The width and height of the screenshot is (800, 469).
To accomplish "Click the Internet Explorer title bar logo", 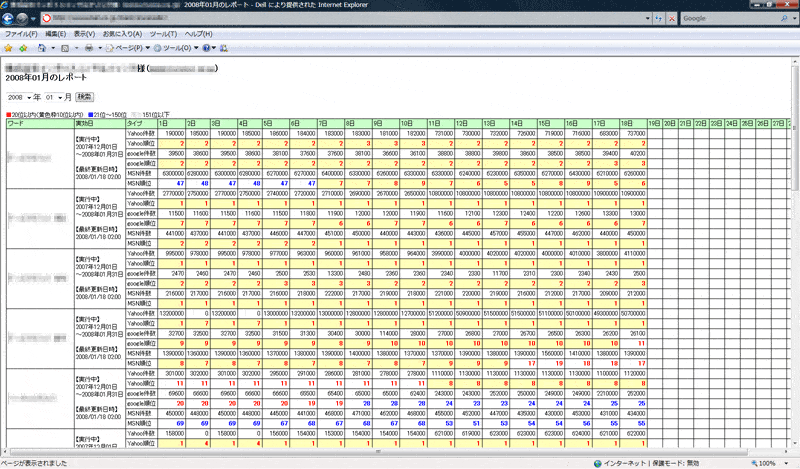I will pyautogui.click(x=4, y=5).
